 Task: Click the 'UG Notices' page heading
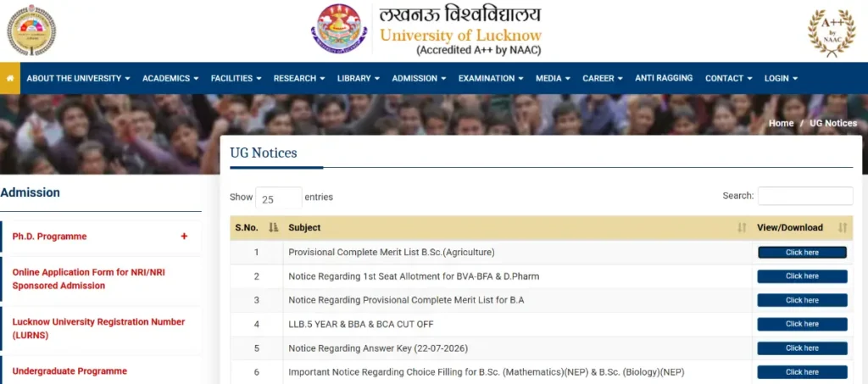pos(264,153)
